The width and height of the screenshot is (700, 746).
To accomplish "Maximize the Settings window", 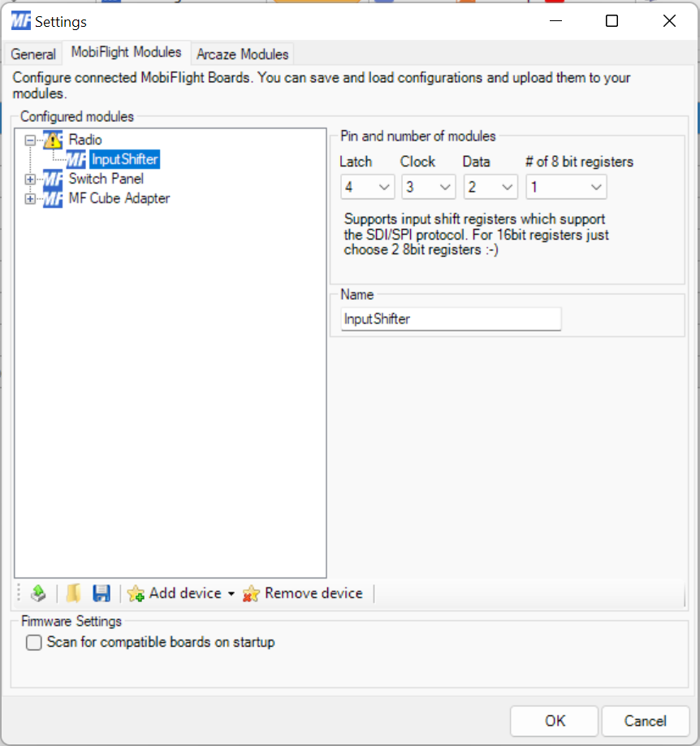I will (x=612, y=21).
